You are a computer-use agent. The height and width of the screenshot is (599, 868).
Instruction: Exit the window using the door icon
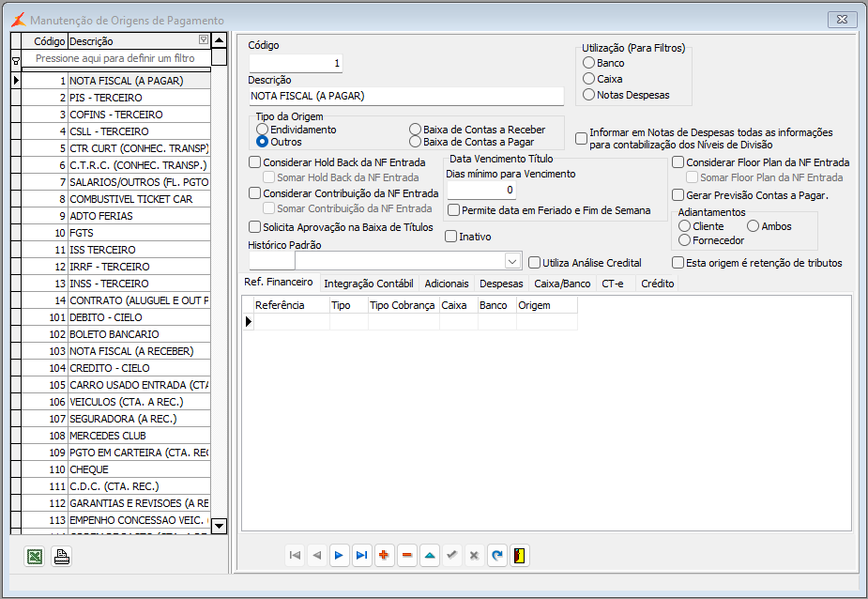[519, 555]
